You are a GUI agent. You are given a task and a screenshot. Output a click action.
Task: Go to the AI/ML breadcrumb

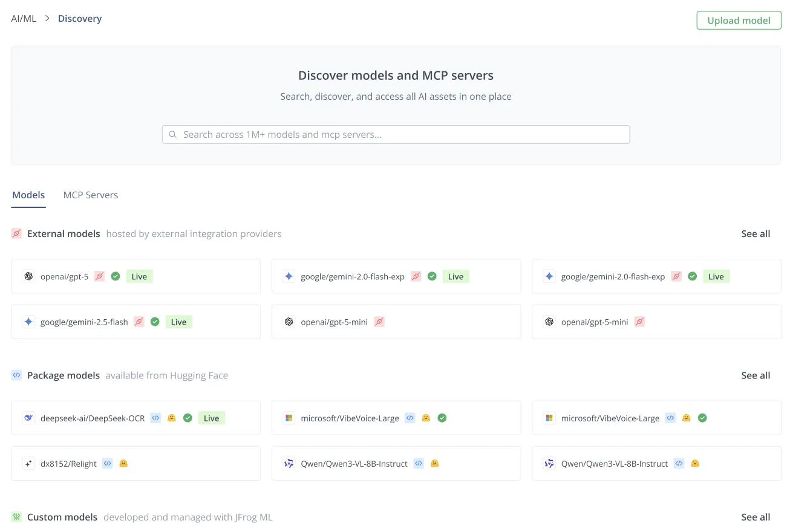pos(24,19)
